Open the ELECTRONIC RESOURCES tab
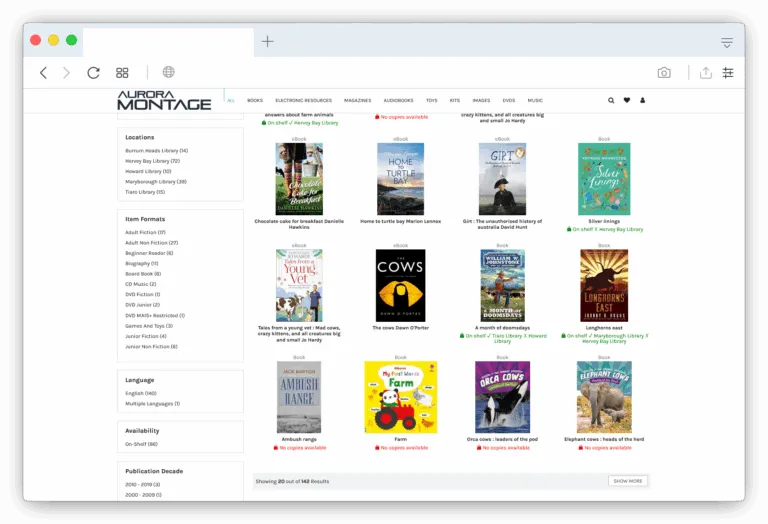 [304, 100]
